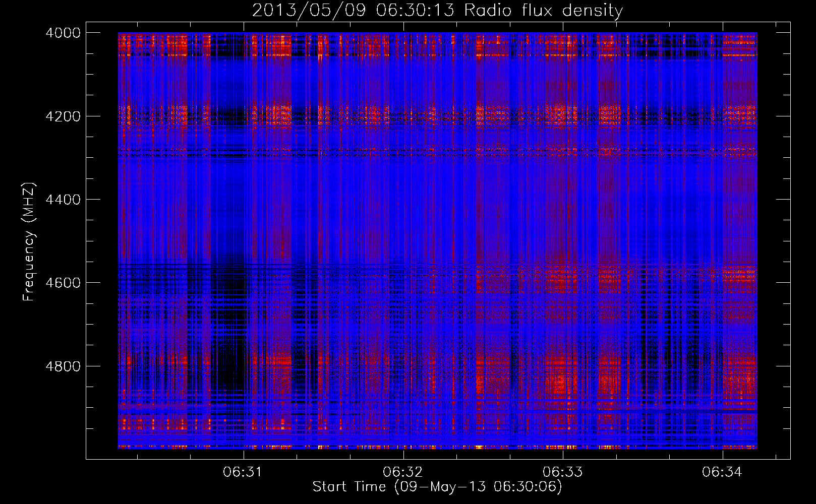Click the 06:32 time axis label

[402, 472]
